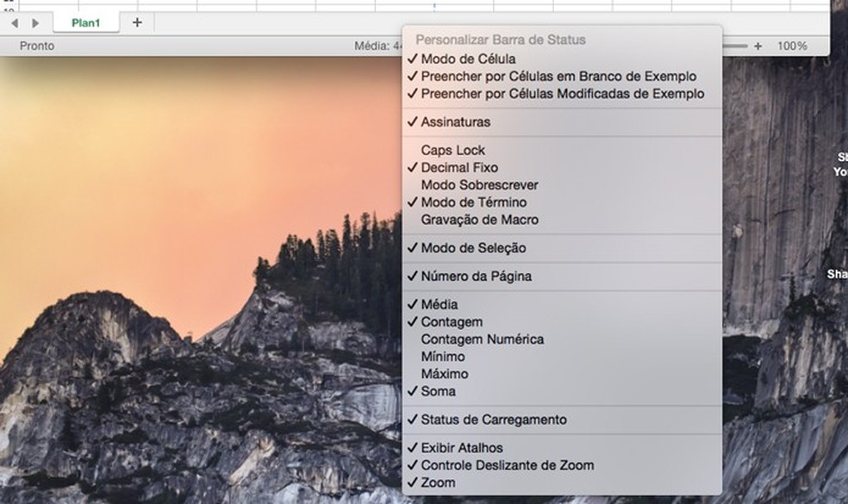This screenshot has height=504, width=848.
Task: Enable Gravação de Macro indicator
Action: pos(562,220)
